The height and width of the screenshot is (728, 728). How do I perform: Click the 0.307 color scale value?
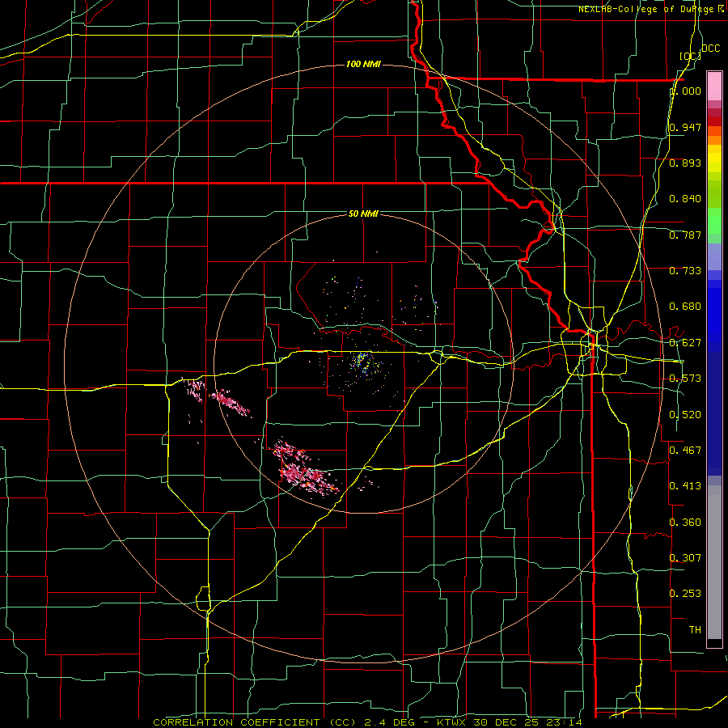point(685,557)
